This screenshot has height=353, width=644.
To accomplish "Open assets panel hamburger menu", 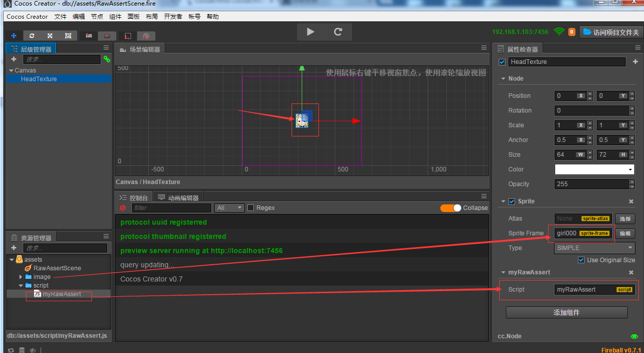I will (x=106, y=236).
